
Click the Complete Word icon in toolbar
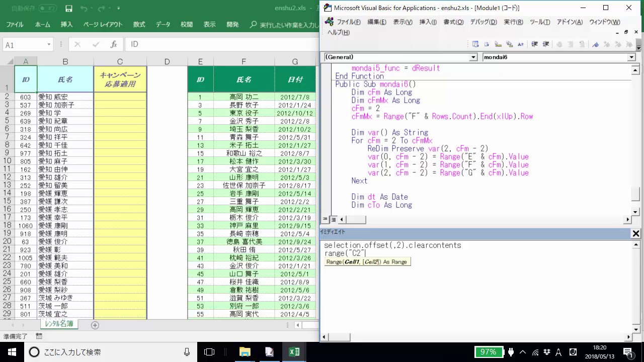point(521,44)
